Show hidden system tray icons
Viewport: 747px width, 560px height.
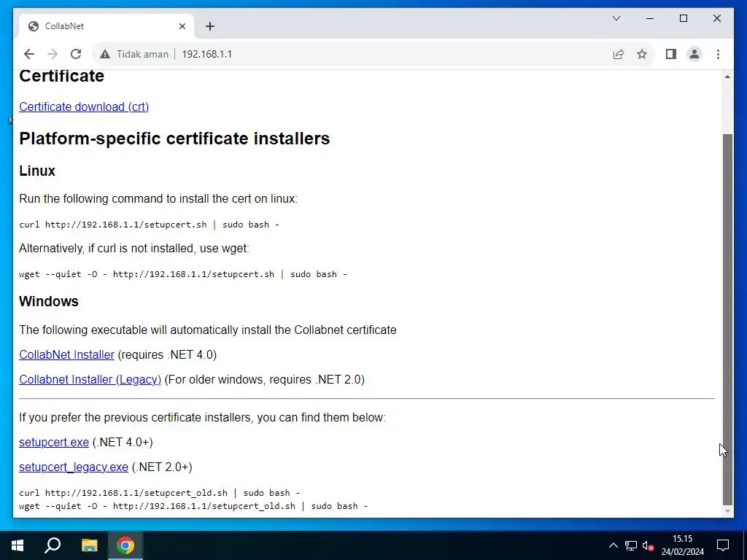pos(613,545)
